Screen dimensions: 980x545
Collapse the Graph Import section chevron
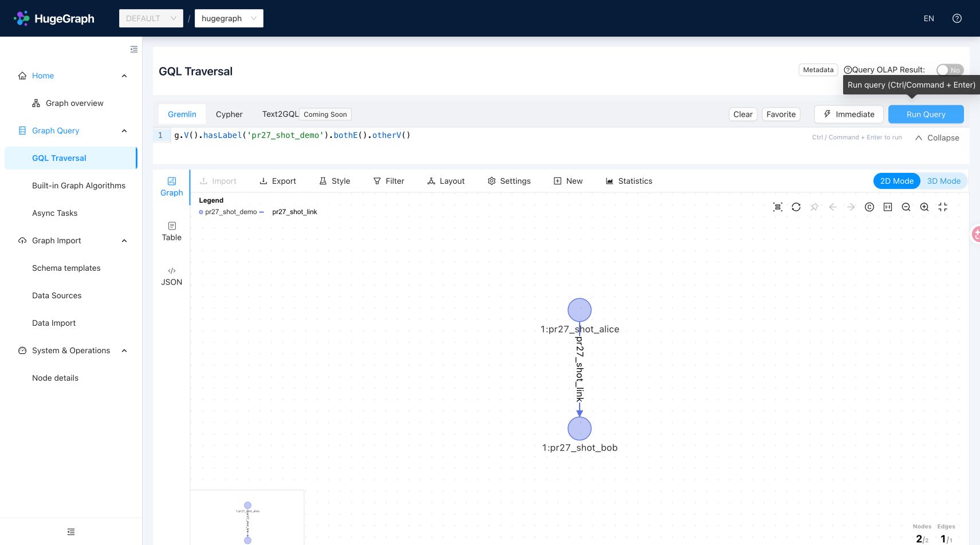tap(124, 240)
